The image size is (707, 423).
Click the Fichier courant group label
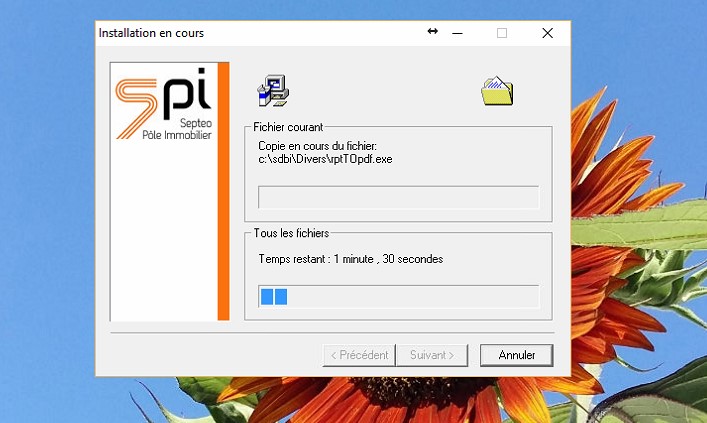288,127
